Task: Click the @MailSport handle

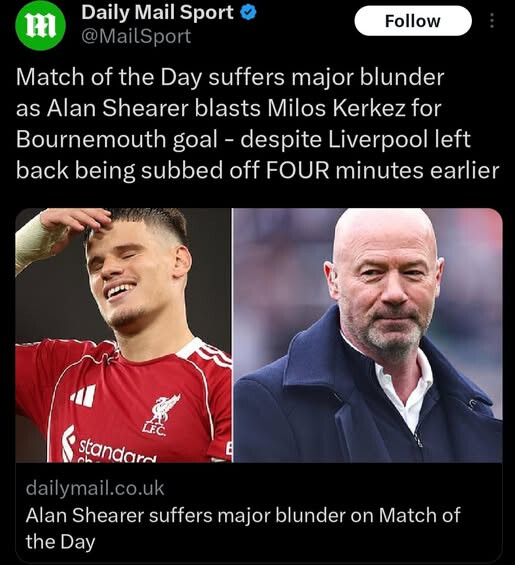Action: tap(136, 36)
